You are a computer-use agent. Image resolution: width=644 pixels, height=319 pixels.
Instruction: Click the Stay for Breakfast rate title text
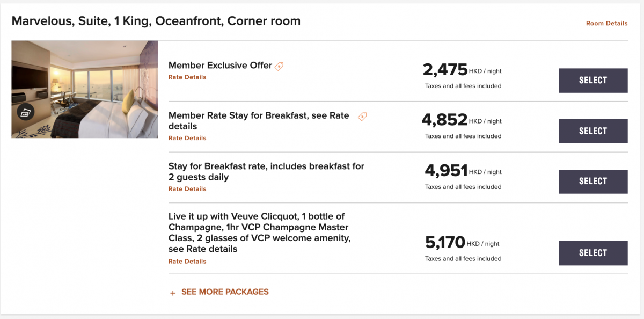[x=266, y=172]
